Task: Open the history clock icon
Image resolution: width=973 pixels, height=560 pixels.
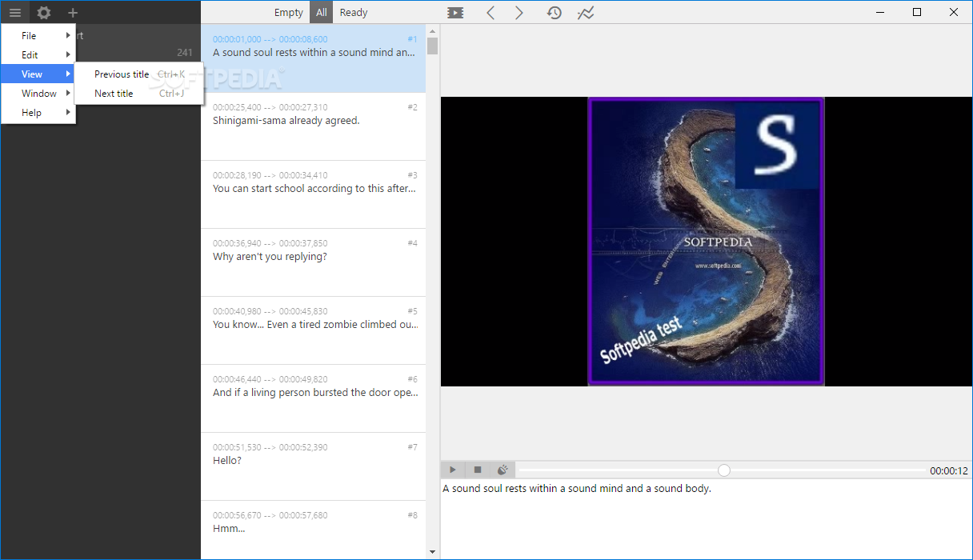Action: (555, 13)
